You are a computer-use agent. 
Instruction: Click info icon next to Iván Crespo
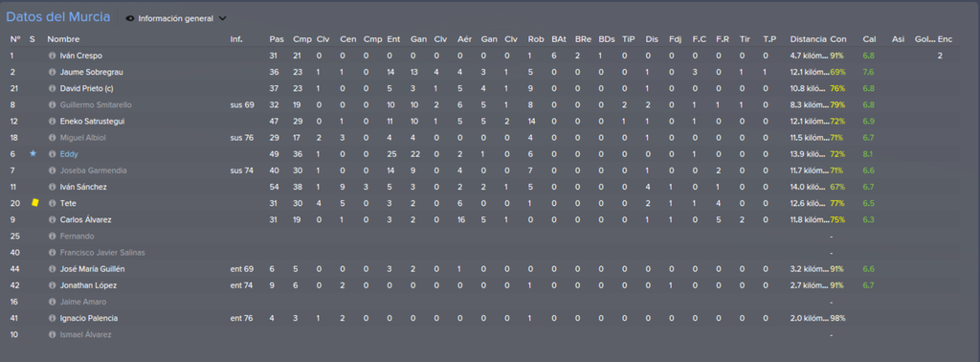53,56
